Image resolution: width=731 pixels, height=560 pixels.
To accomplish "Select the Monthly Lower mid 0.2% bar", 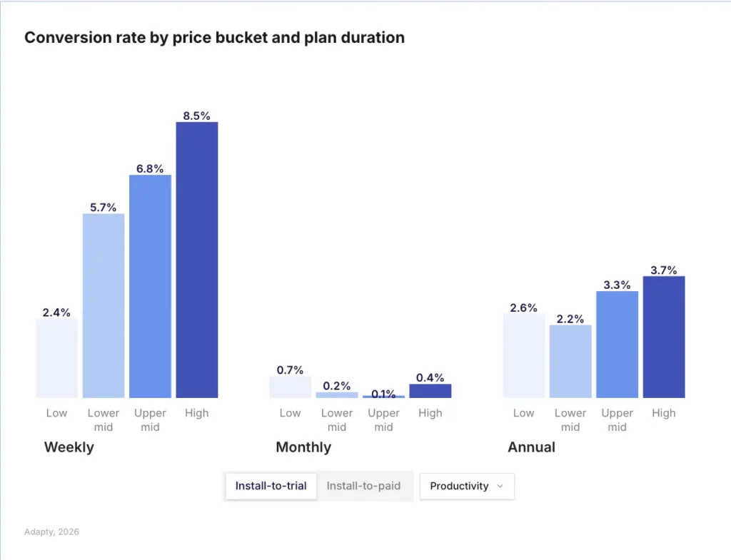I will coord(336,394).
